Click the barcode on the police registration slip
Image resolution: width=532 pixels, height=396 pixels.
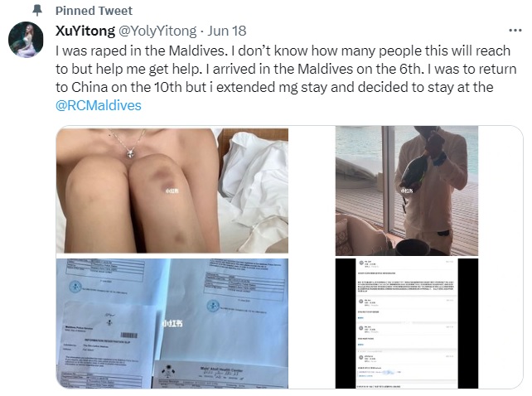(x=129, y=336)
